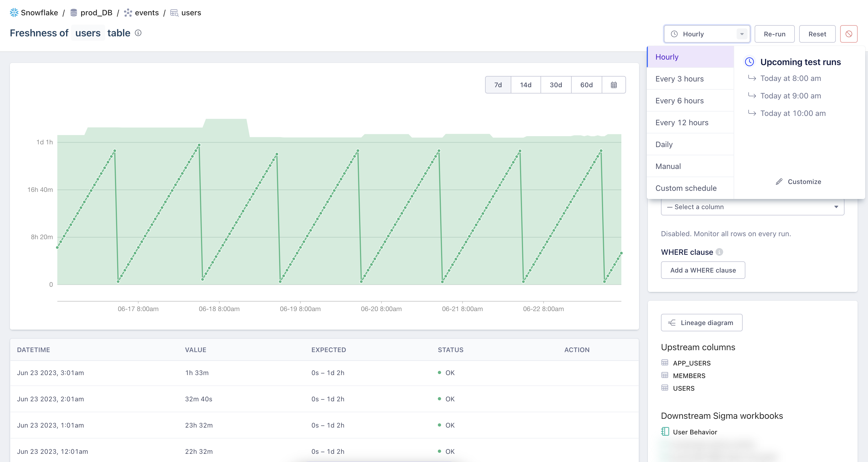This screenshot has height=462, width=868.
Task: Open the APP_USERS upstream table
Action: [692, 363]
